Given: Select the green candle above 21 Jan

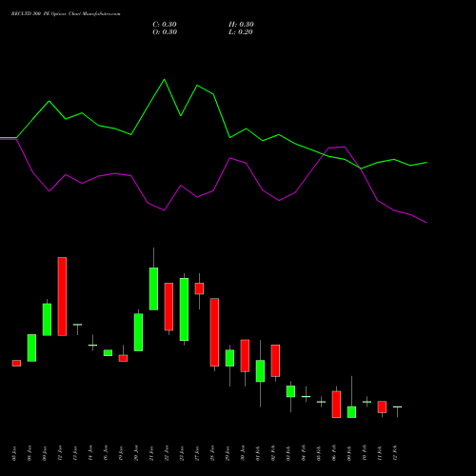Looking at the screenshot, I should tap(153, 288).
